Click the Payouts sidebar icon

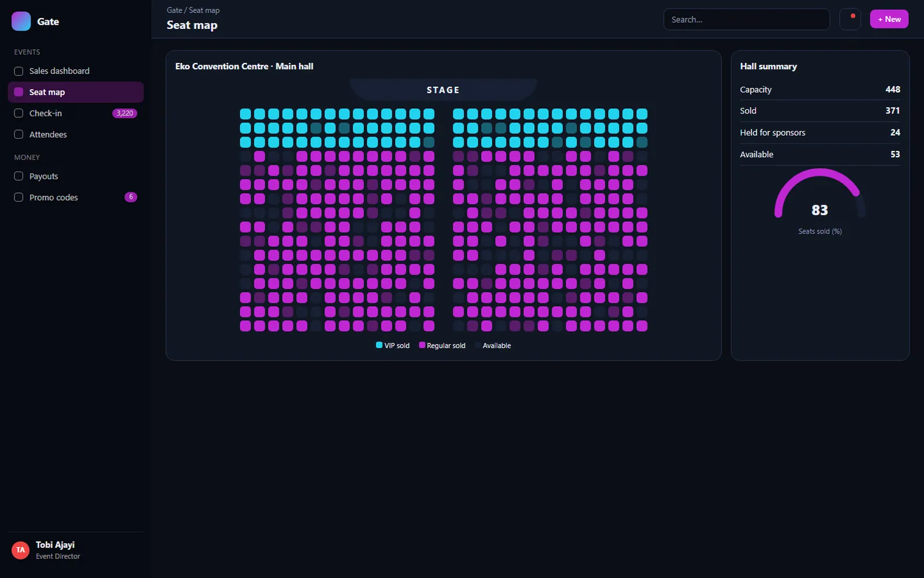18,176
